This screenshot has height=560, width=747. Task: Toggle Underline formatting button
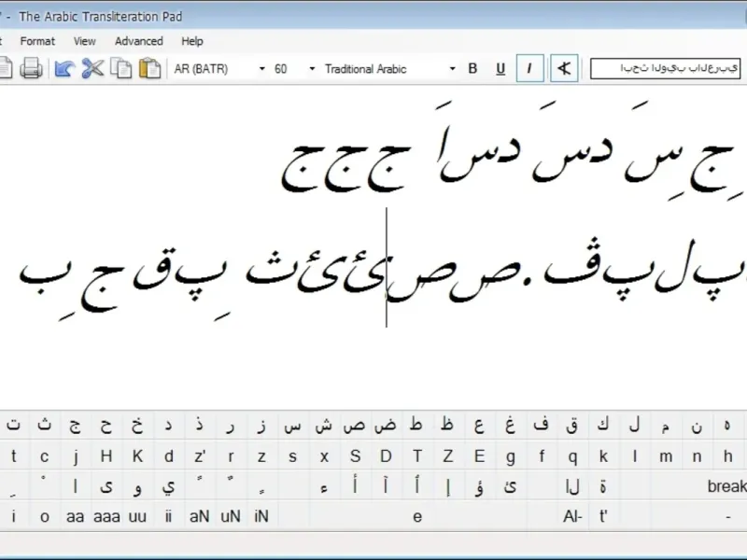500,68
